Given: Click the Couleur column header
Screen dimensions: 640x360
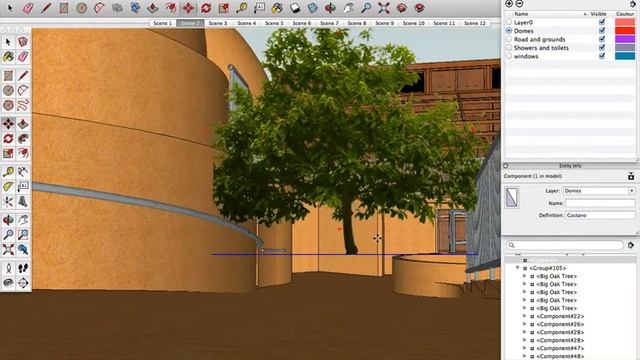Looking at the screenshot, I should coord(625,14).
